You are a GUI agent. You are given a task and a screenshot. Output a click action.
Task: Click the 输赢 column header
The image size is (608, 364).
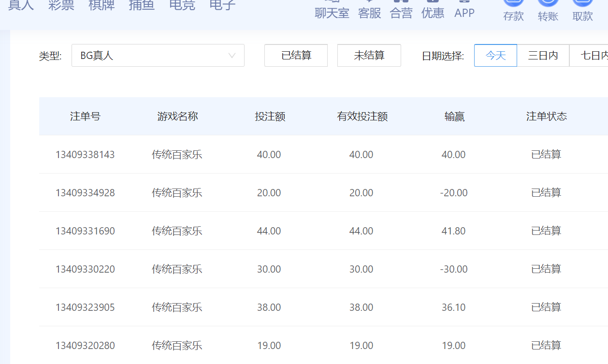click(454, 116)
